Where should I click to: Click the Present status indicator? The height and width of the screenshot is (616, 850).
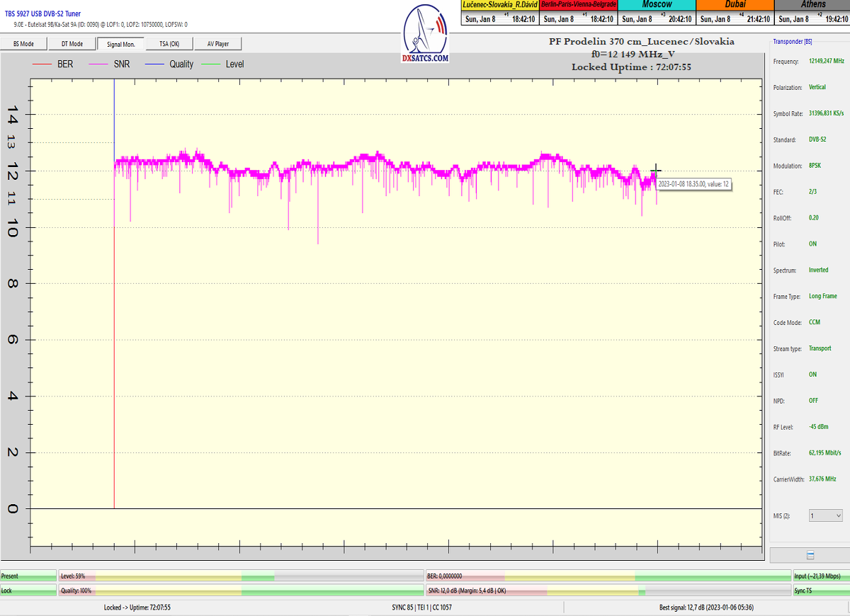pyautogui.click(x=28, y=576)
